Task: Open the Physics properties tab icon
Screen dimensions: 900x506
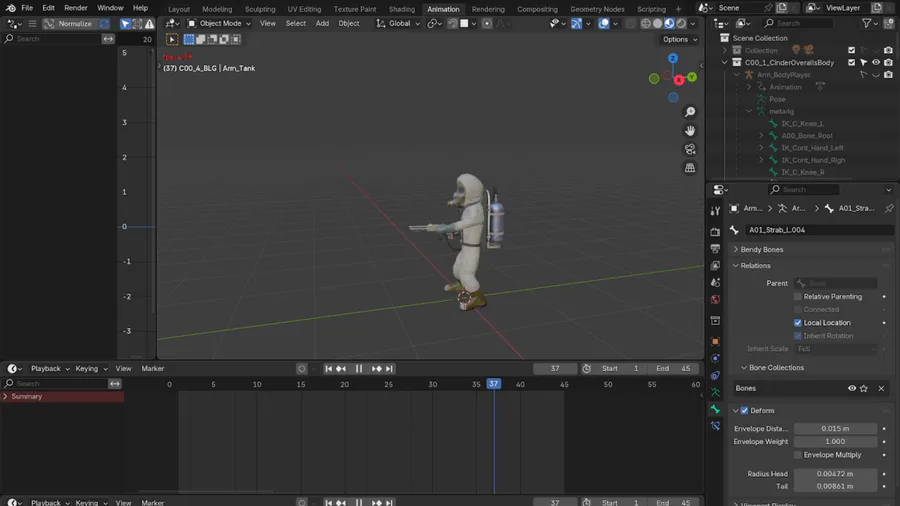Action: pos(715,359)
